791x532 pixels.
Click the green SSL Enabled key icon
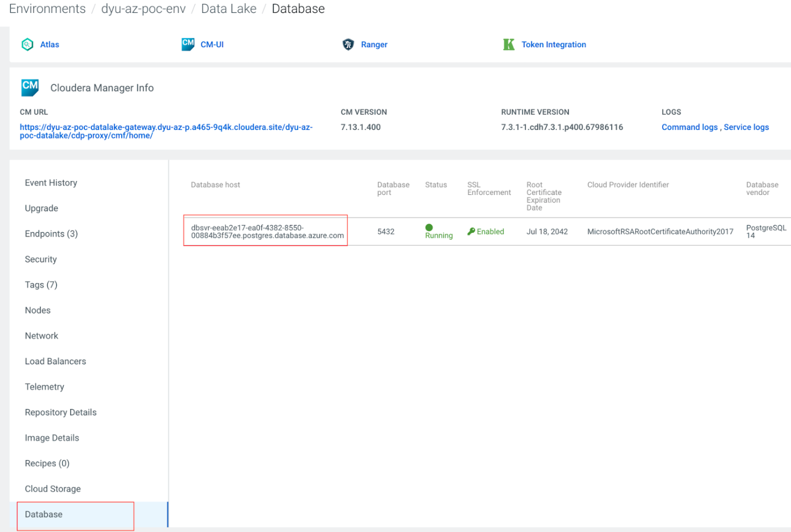click(x=471, y=231)
